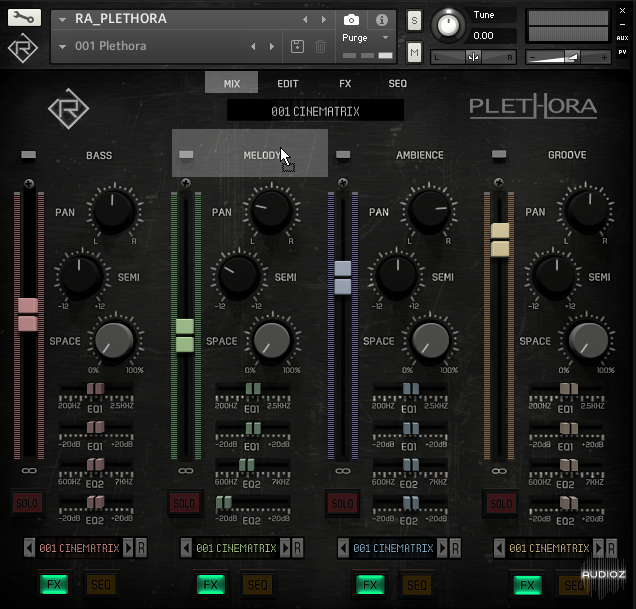The image size is (636, 609).
Task: Open the Ambience 001 CINEMATRIX sound selector
Action: 393,548
